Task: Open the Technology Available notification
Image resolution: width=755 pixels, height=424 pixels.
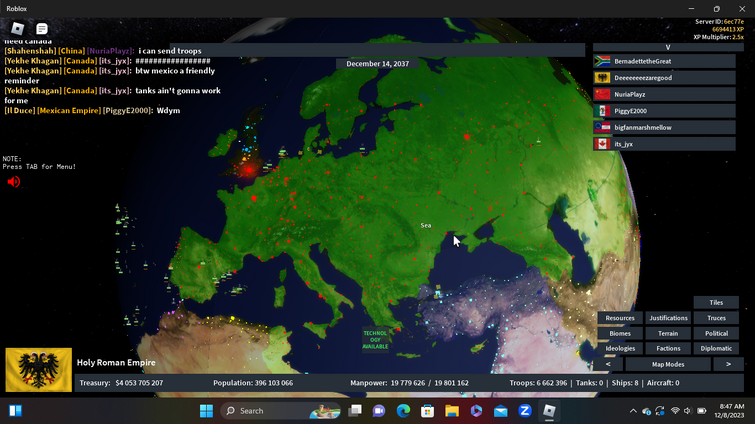Action: [x=375, y=339]
